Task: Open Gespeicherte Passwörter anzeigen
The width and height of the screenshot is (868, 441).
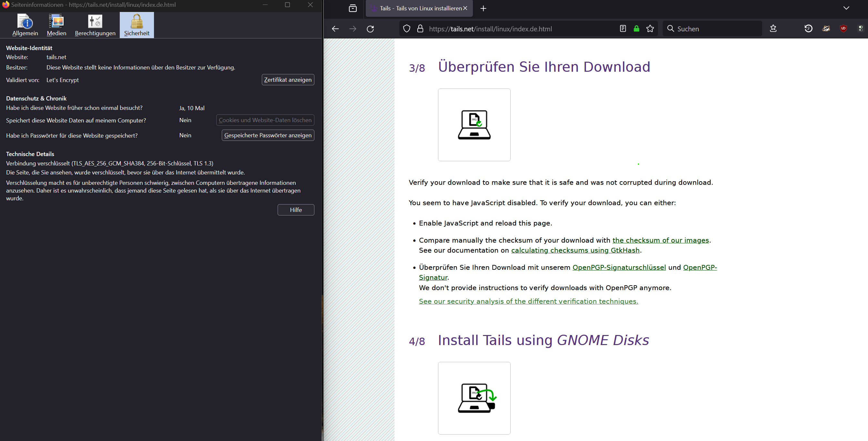Action: click(268, 135)
